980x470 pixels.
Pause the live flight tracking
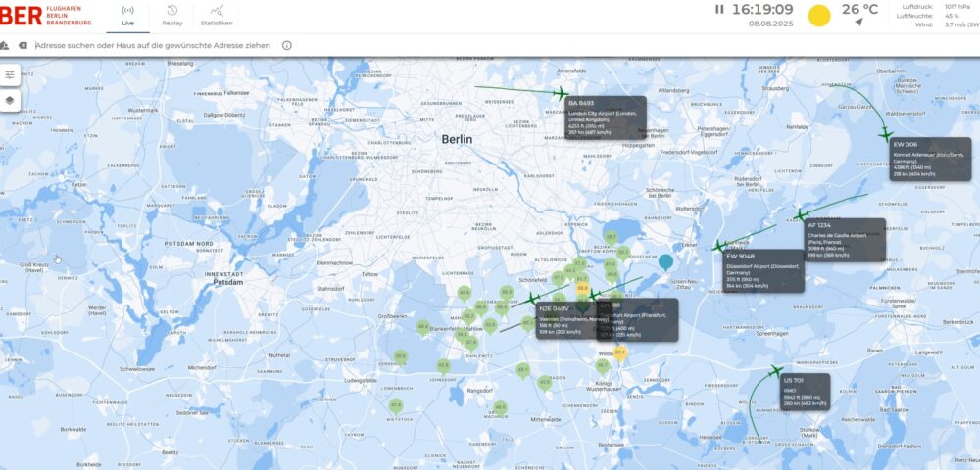coord(719,10)
